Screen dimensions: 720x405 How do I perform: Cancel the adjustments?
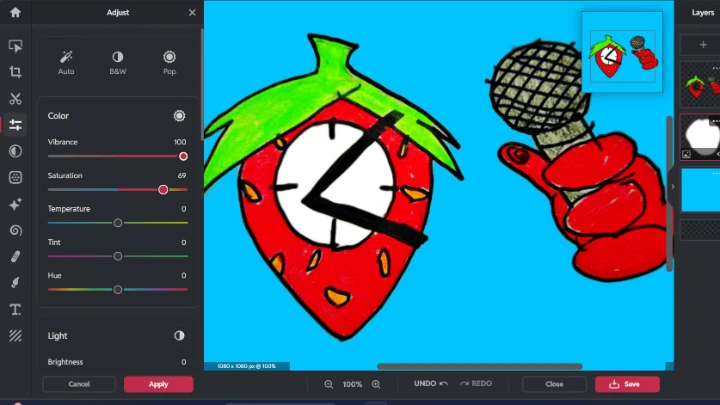[79, 384]
